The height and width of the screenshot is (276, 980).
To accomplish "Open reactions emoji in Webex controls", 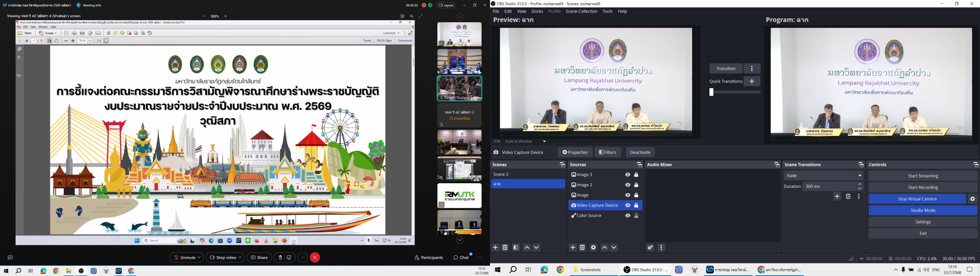I will tap(289, 258).
